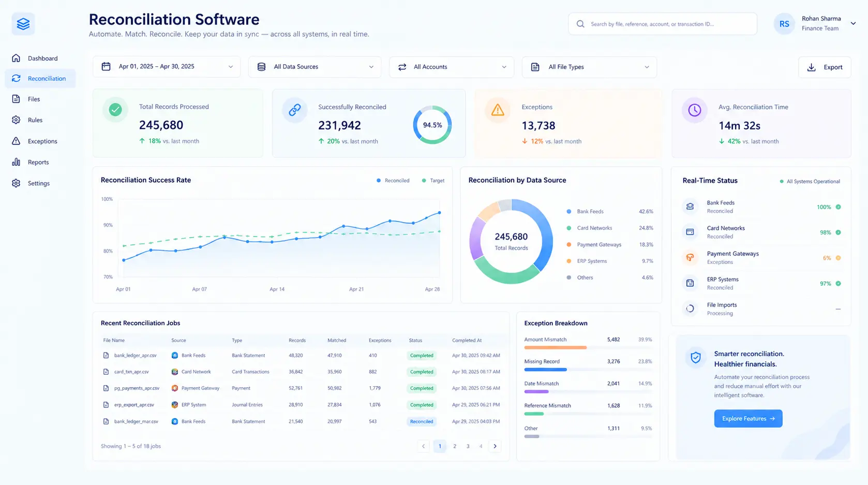868x485 pixels.
Task: Click the green checkmark icon on Total Records
Action: click(x=115, y=110)
